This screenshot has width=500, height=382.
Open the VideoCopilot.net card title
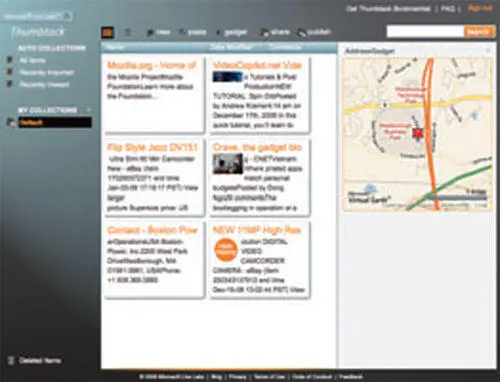[x=257, y=65]
